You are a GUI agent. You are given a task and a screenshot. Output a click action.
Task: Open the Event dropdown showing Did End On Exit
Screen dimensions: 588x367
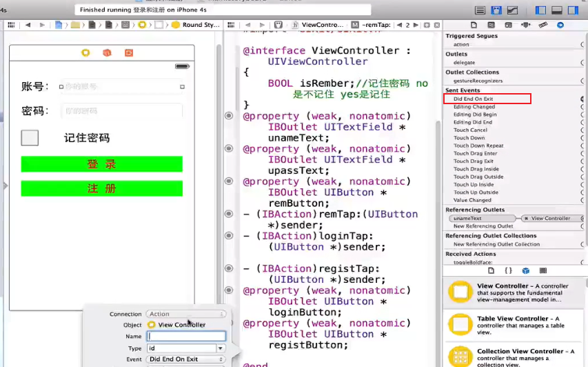(186, 359)
